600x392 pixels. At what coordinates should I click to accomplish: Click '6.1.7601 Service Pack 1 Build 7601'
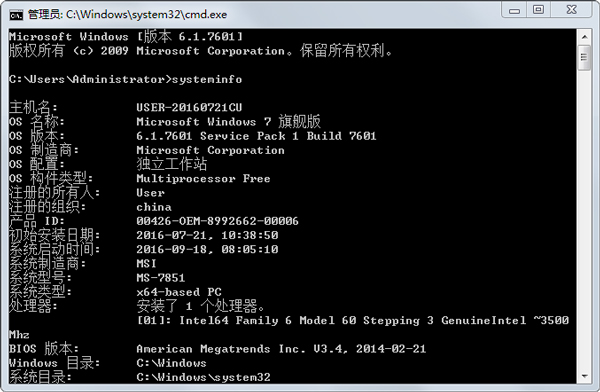point(256,136)
